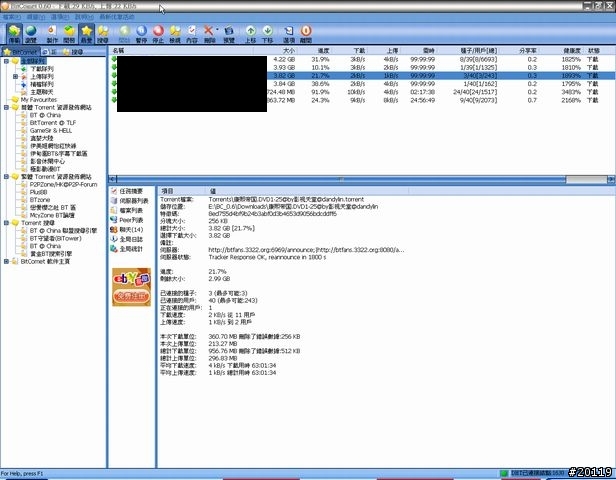Viewport: 616px width, 480px height.
Task: Open the 檔案 (File) menu
Action: pyautogui.click(x=11, y=17)
